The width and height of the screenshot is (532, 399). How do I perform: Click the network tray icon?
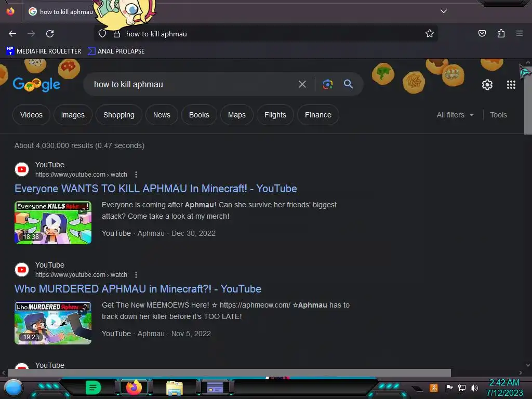[x=462, y=388]
